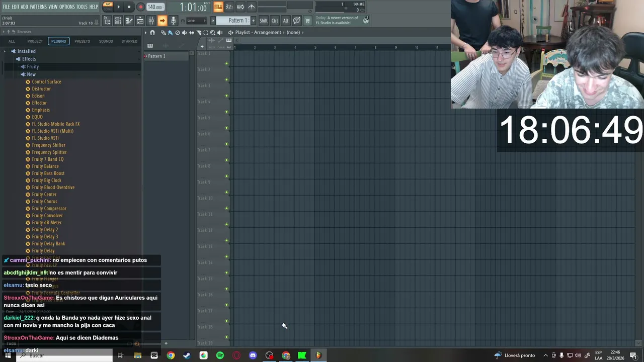Click the tempo 140.000 field
Viewport: 644px width, 362px height.
[155, 7]
